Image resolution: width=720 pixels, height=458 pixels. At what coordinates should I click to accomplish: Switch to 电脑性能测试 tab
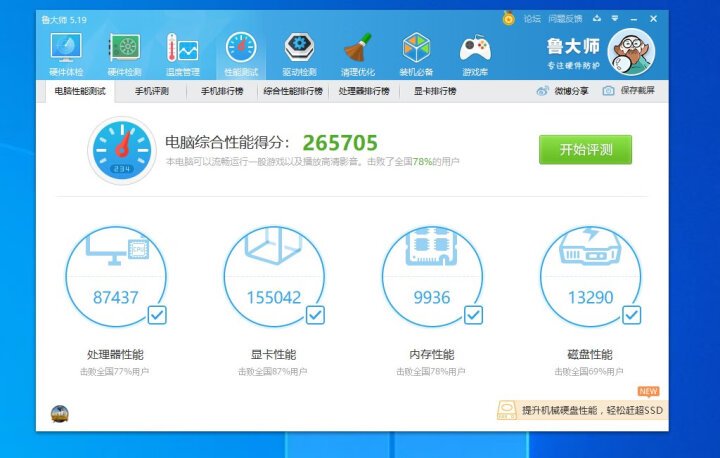point(80,91)
